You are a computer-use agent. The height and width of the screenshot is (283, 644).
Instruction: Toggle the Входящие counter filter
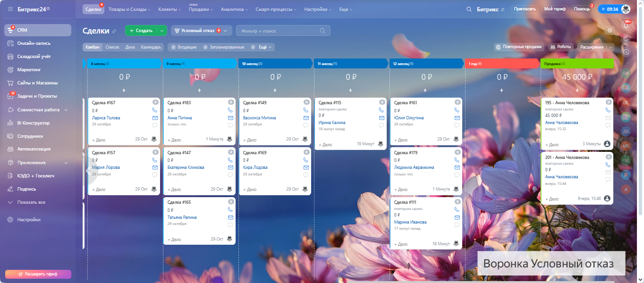(x=184, y=47)
